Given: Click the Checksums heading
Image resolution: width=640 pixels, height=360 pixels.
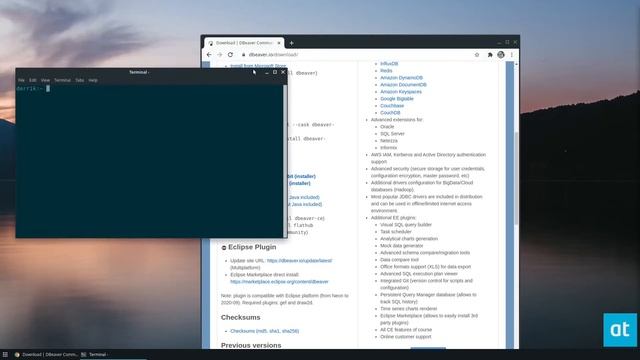Looking at the screenshot, I should [240, 317].
